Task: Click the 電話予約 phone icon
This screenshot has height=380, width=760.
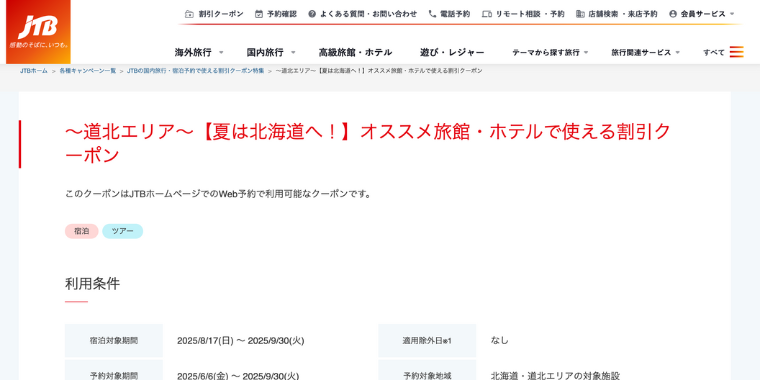Action: pos(432,14)
